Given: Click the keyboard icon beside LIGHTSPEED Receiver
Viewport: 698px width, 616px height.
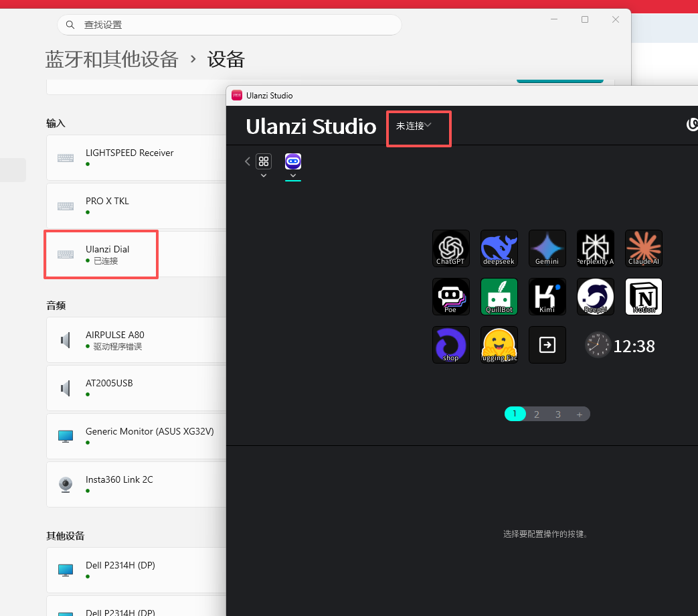Looking at the screenshot, I should click(66, 157).
